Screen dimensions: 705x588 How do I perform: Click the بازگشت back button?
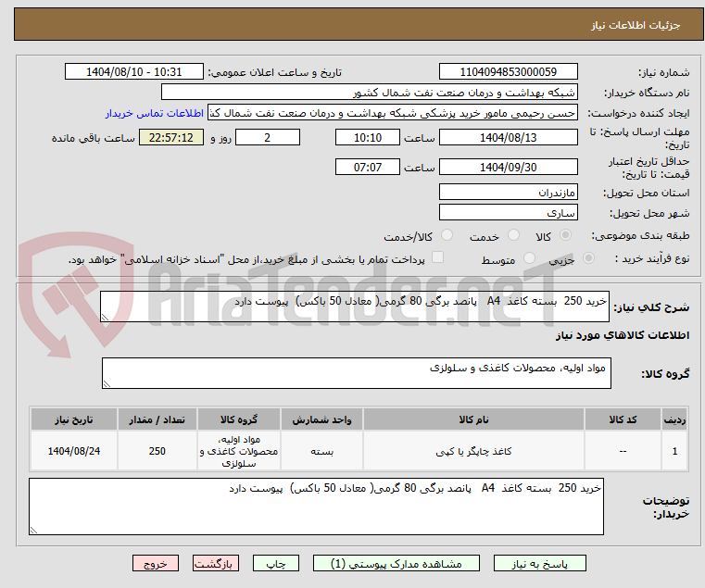pyautogui.click(x=216, y=563)
